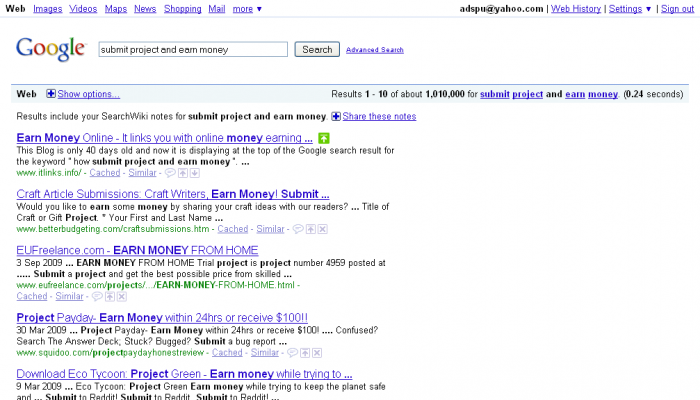
Task: Open the Earn Money Online result title
Action: (164, 138)
